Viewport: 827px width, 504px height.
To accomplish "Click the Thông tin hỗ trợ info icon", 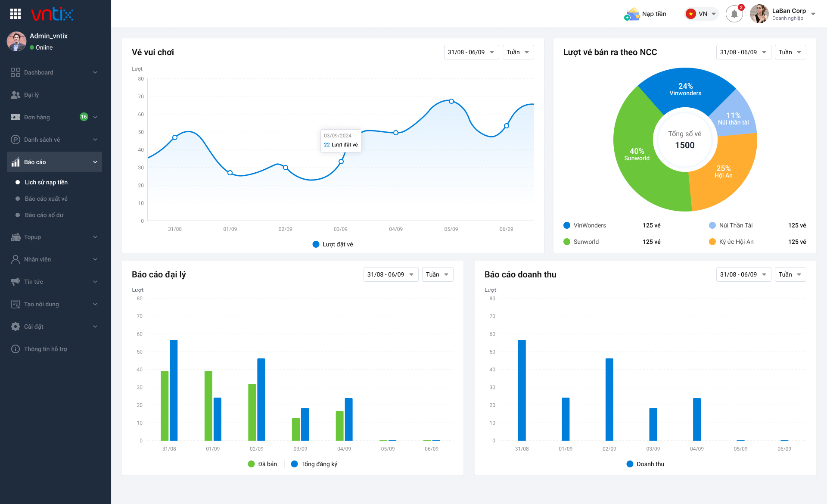I will 16,349.
